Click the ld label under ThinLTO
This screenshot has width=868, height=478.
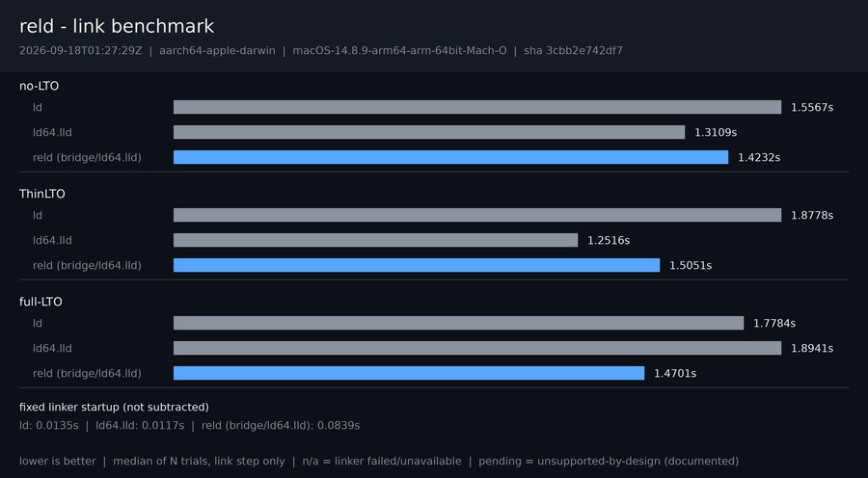37,215
